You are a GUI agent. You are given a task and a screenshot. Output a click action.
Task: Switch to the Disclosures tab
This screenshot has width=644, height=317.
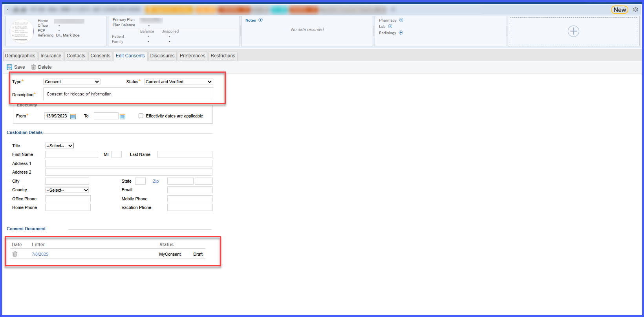click(162, 56)
